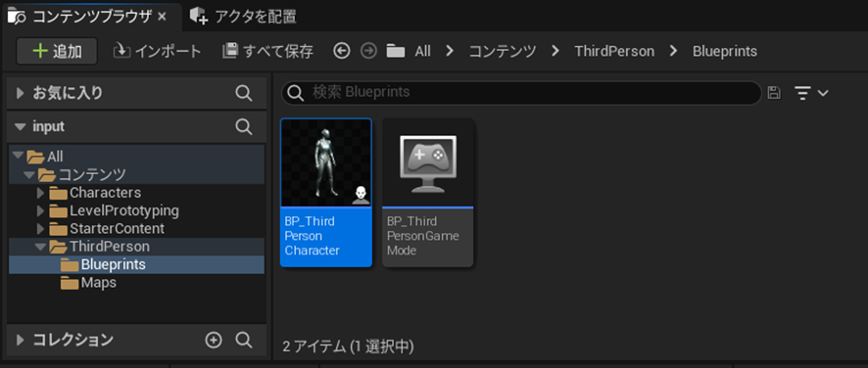Navigate to ThirdPerson in the breadcrumb
Viewport: 868px width, 368px height.
(614, 52)
